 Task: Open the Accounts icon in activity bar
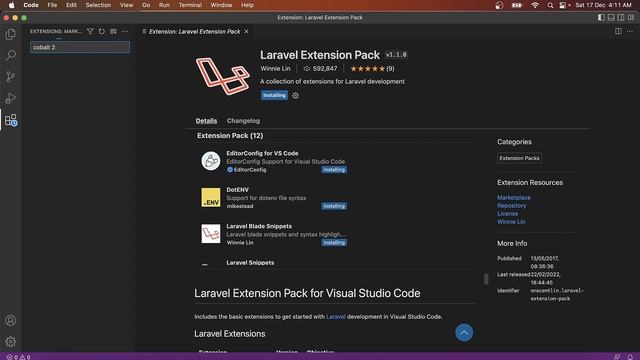(11, 321)
